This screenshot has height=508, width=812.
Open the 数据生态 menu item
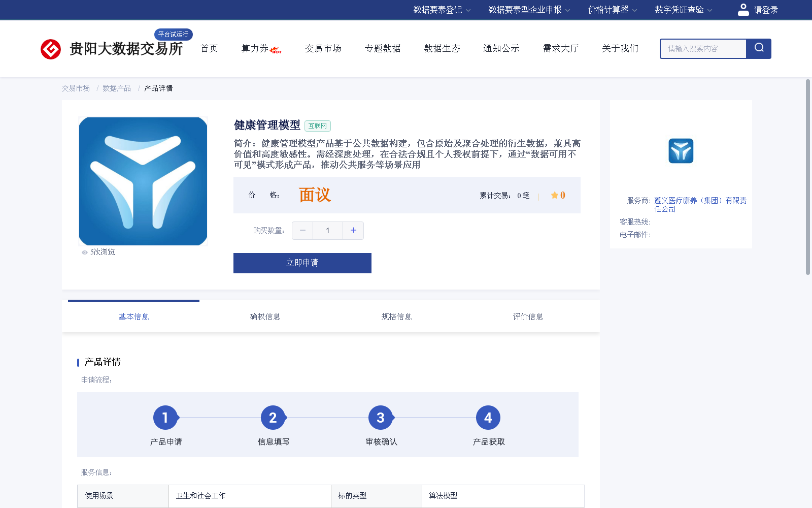(442, 48)
